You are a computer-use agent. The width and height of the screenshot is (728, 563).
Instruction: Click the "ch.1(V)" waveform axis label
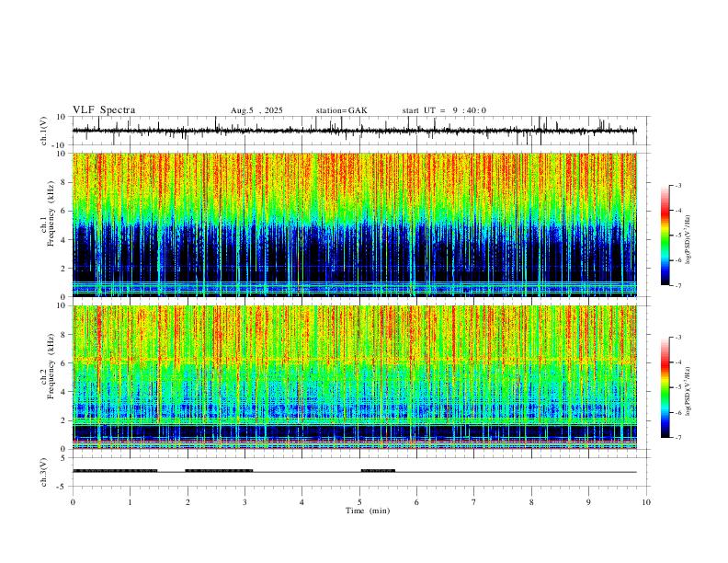44,131
